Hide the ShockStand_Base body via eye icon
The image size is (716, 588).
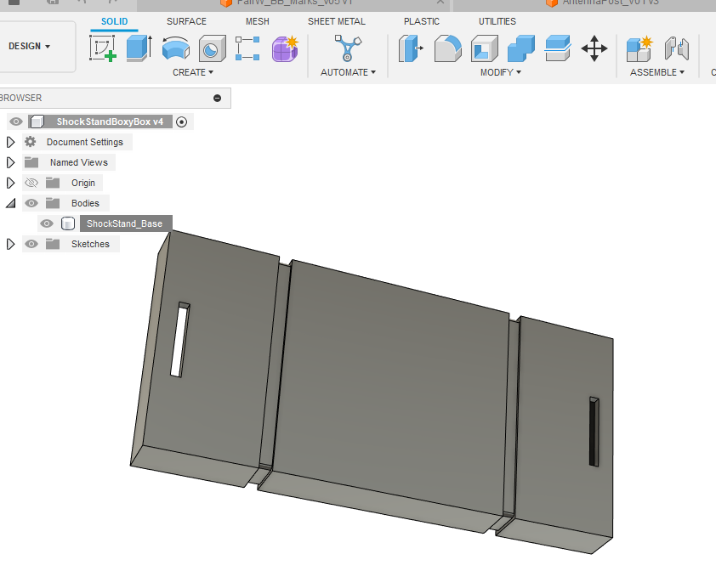[47, 223]
